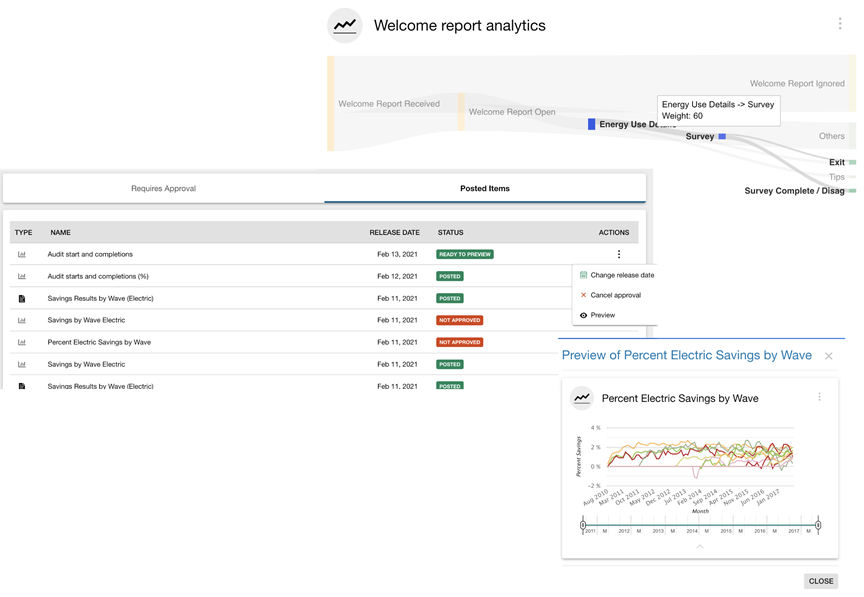Click the right handle of the month range slider
Viewport: 864px width, 597px height.
point(818,525)
